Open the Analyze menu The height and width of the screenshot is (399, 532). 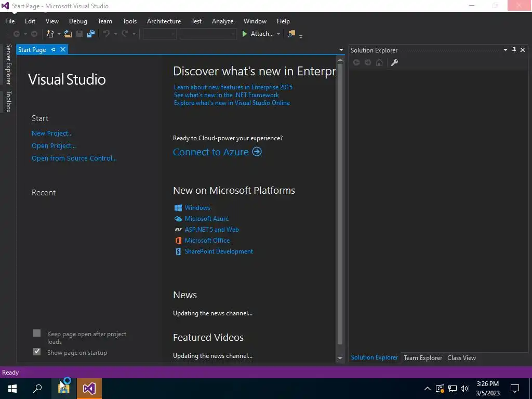click(222, 21)
